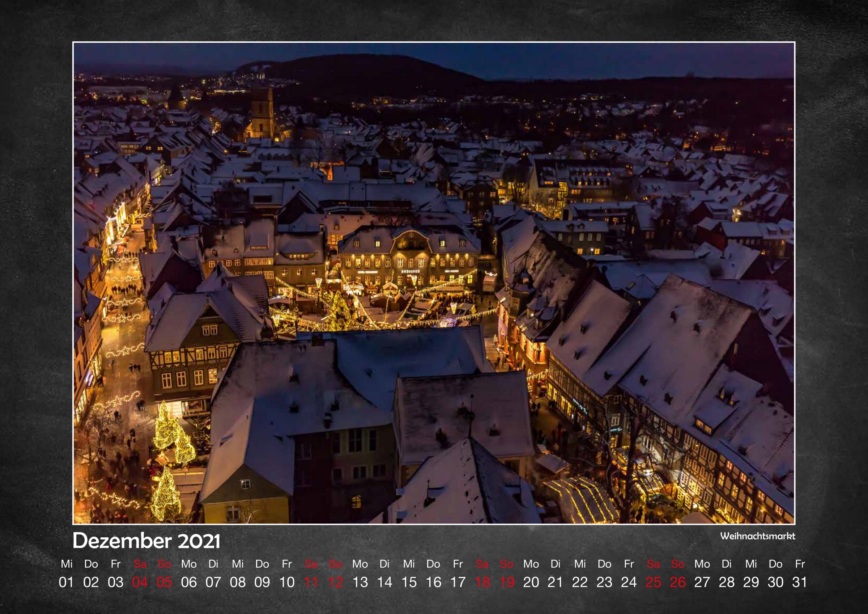
Task: Click on date 29
Action: pos(751,582)
